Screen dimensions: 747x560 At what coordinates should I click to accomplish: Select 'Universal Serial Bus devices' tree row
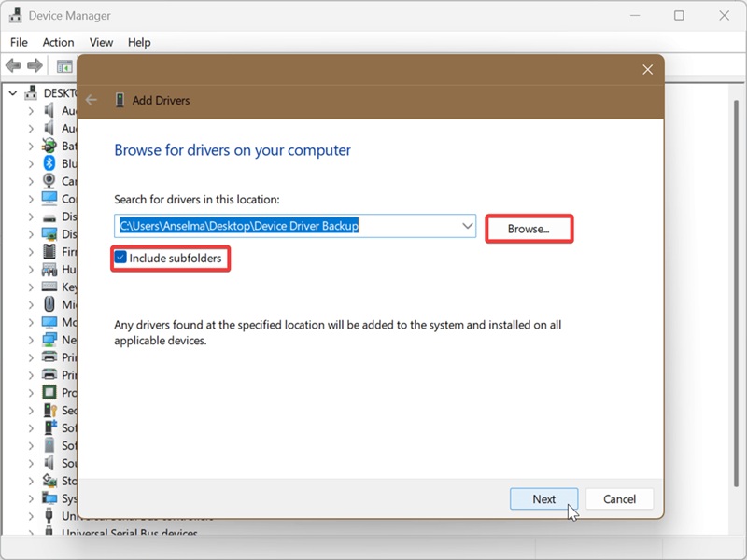(130, 532)
